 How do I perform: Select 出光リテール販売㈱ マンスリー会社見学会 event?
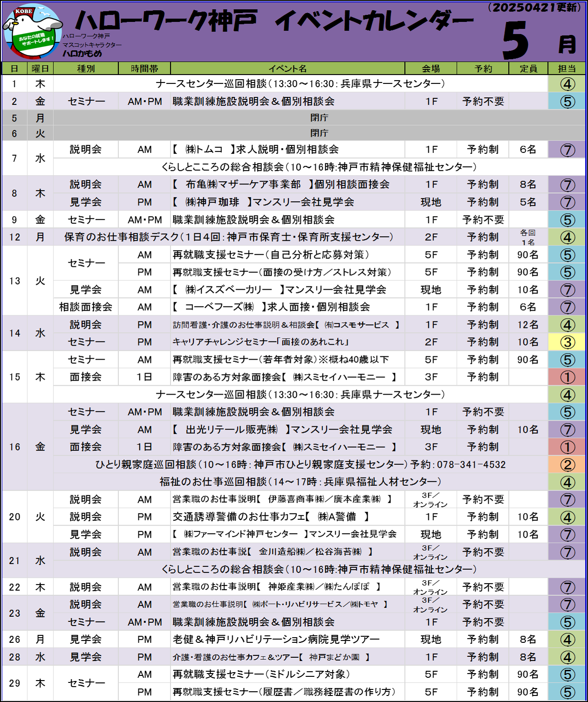coord(282,429)
